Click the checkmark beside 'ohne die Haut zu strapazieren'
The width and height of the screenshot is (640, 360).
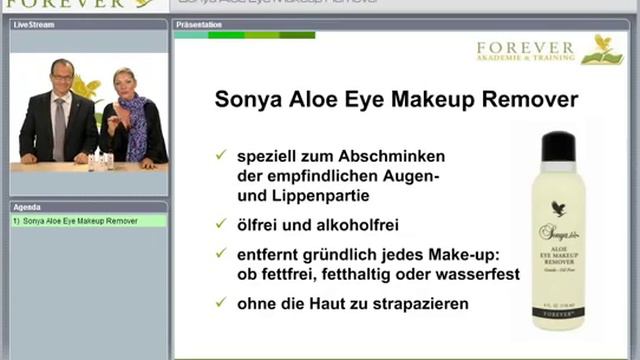[x=221, y=302]
